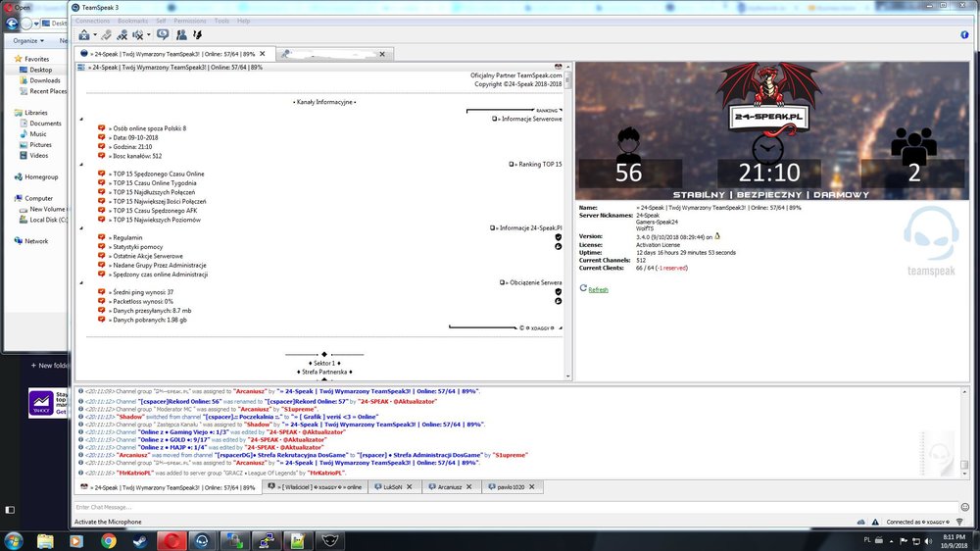Open the emoticon picker smiley icon
This screenshot has width=980, height=551.
(965, 507)
